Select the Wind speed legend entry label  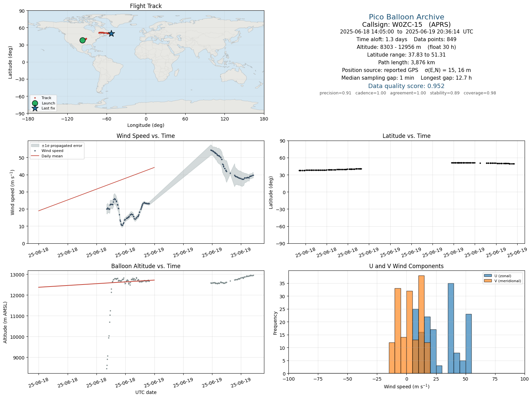coord(52,151)
